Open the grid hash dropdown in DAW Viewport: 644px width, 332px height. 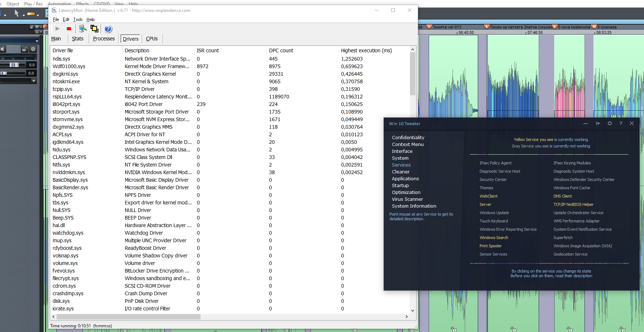[x=39, y=32]
